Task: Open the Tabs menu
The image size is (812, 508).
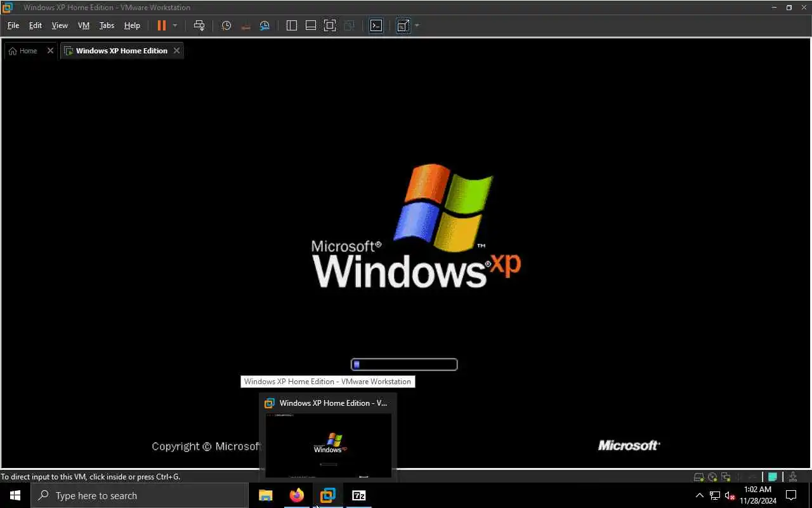Action: tap(107, 25)
